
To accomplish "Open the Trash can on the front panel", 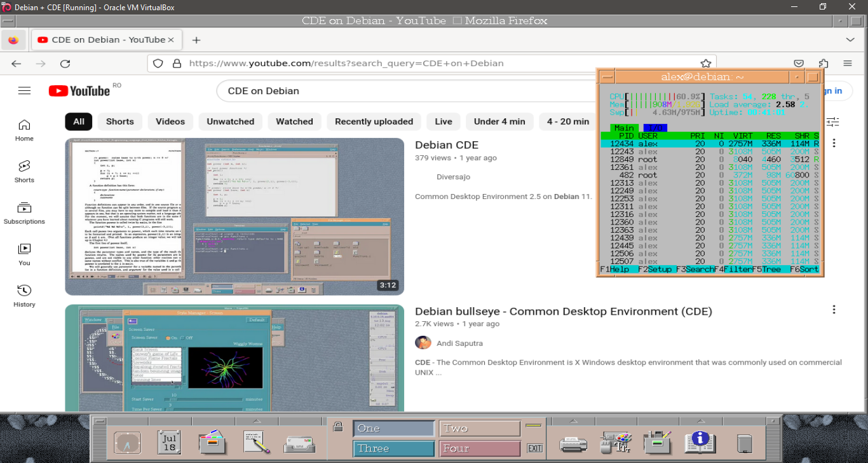I will [744, 443].
